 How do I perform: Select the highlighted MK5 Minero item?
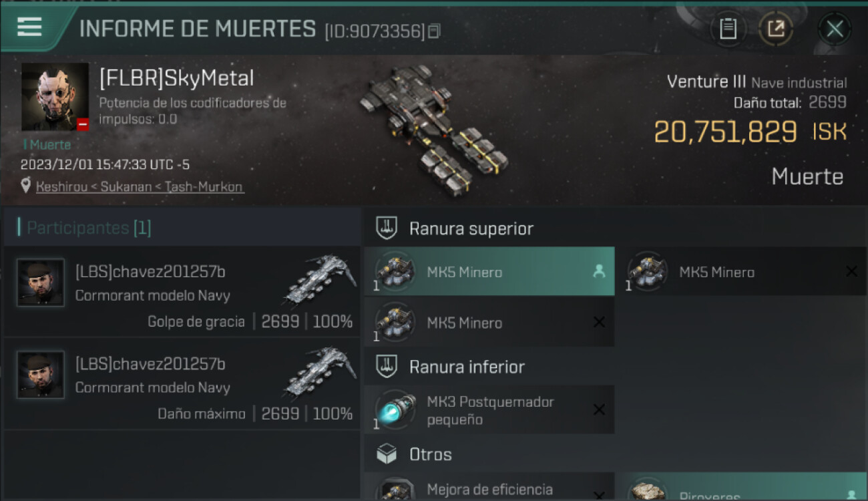click(489, 271)
